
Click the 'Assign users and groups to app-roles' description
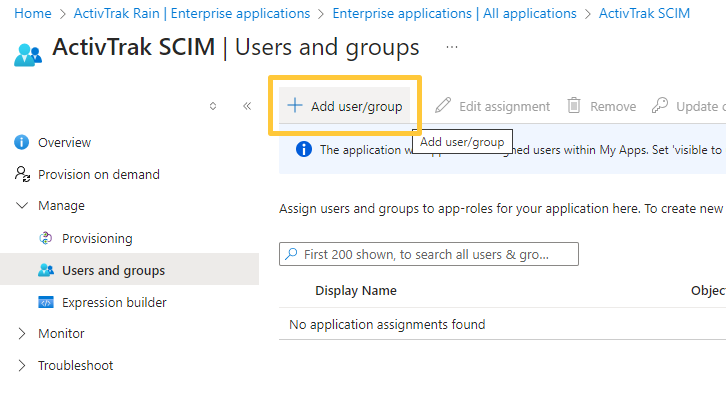coord(502,209)
